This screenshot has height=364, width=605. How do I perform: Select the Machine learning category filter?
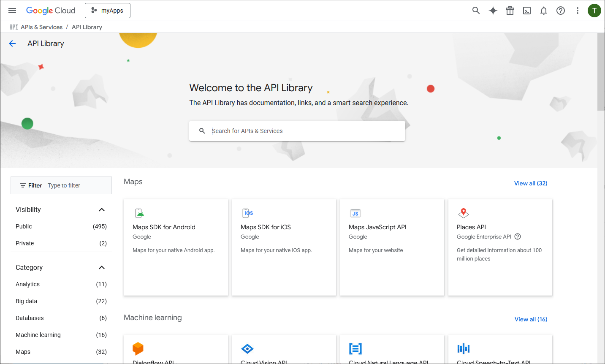pos(38,335)
